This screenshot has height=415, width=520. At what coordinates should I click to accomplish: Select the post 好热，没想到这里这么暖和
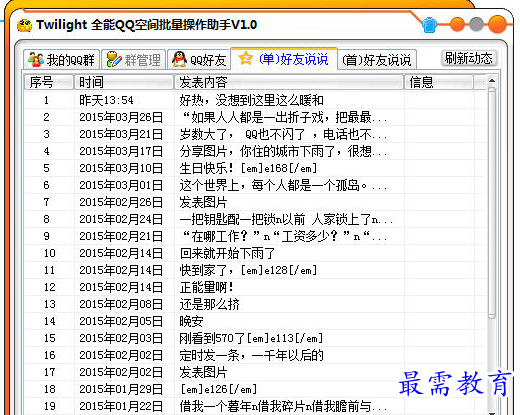(x=251, y=100)
